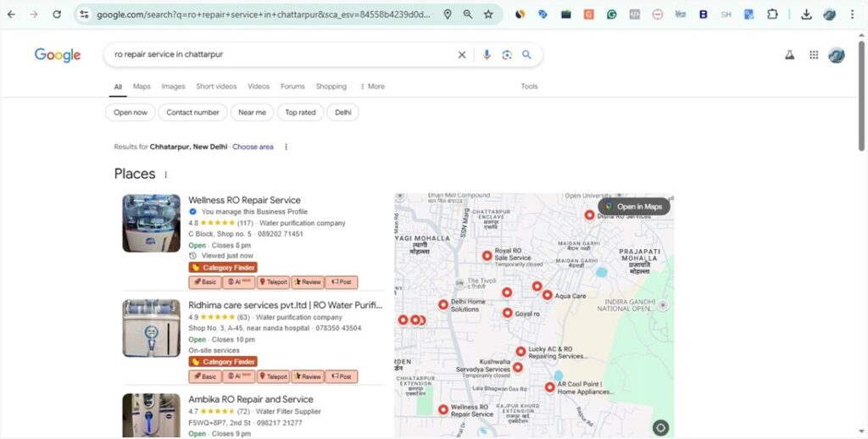Screen dimensions: 868x439
Task: Open the Ambika RO Repair and Service listing
Action: tap(251, 399)
